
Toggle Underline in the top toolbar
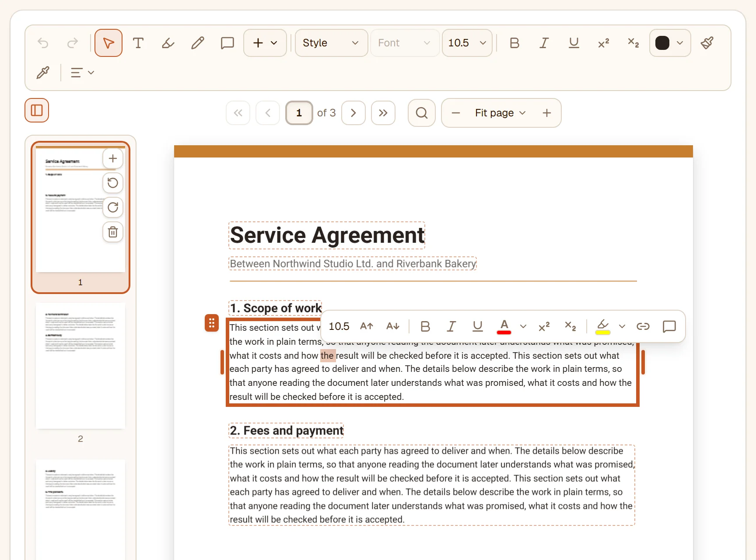point(574,43)
